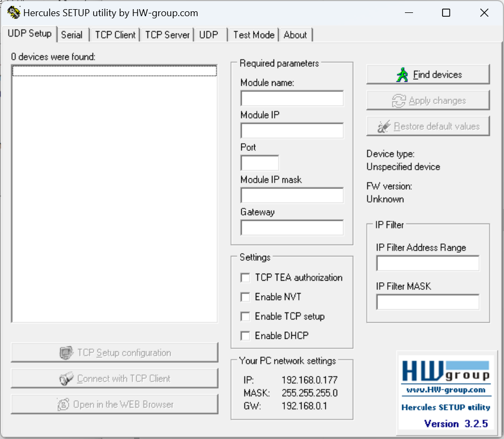The image size is (504, 439).
Task: Maximize the Hercules window
Action: pyautogui.click(x=446, y=13)
